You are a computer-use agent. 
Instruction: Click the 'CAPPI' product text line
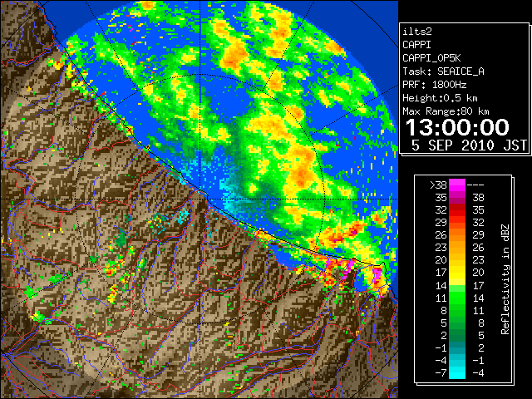416,45
